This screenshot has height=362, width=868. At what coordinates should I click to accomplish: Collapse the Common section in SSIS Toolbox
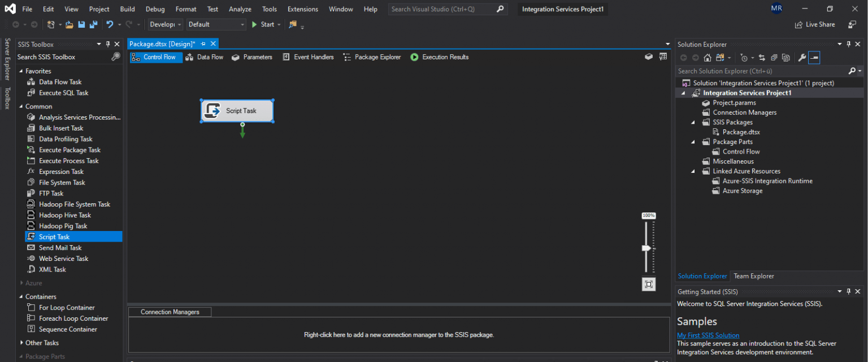tap(21, 106)
